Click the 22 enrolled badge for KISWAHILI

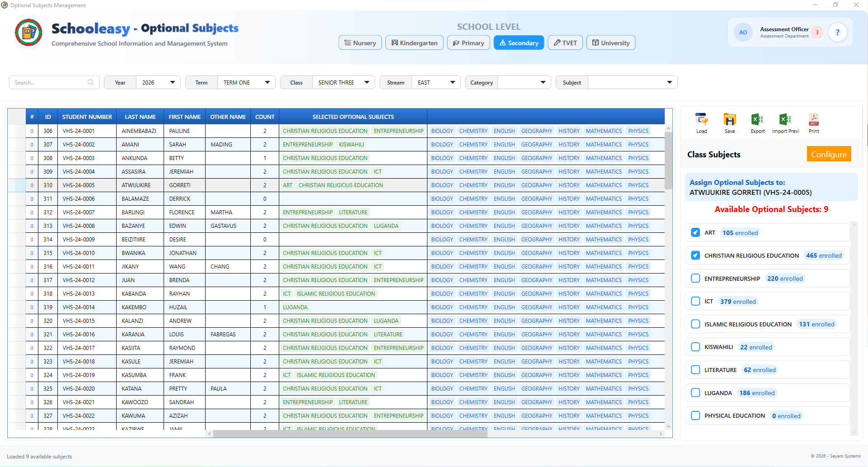[x=756, y=347]
